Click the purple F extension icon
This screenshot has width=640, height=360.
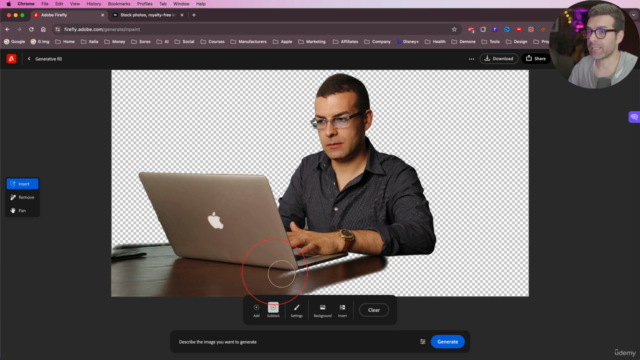495,29
